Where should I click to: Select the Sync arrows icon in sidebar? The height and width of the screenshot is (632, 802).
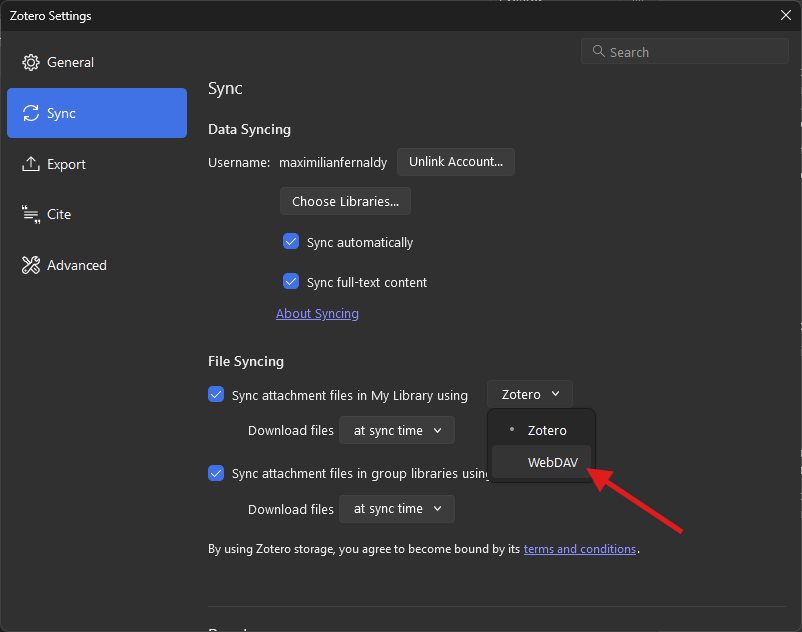tap(31, 113)
